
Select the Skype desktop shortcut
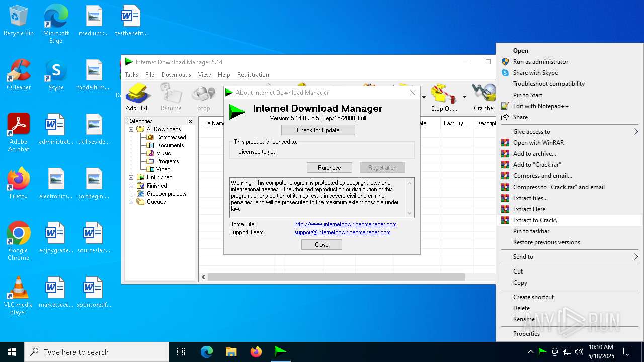click(56, 75)
